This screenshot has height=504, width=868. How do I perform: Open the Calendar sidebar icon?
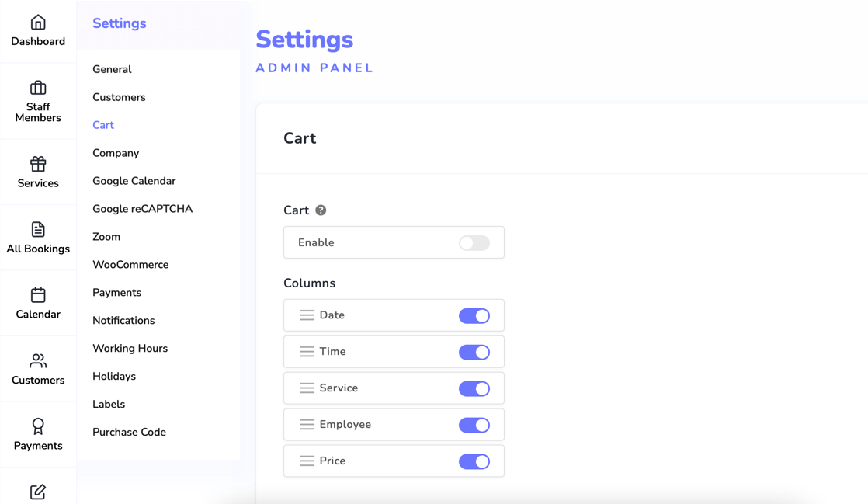[x=38, y=295]
